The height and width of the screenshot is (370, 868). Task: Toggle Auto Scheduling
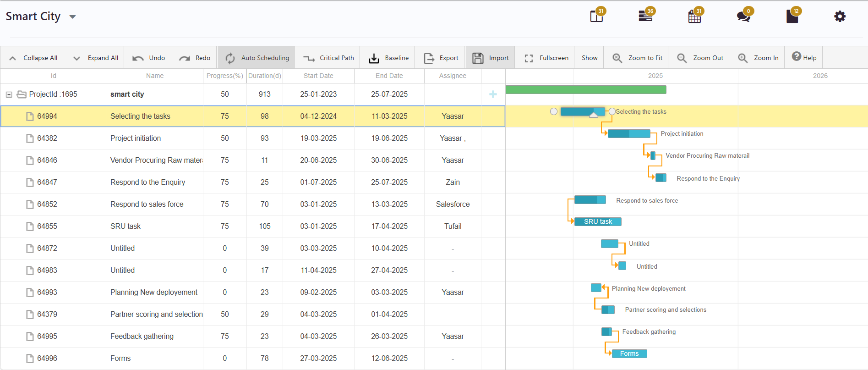tap(257, 58)
